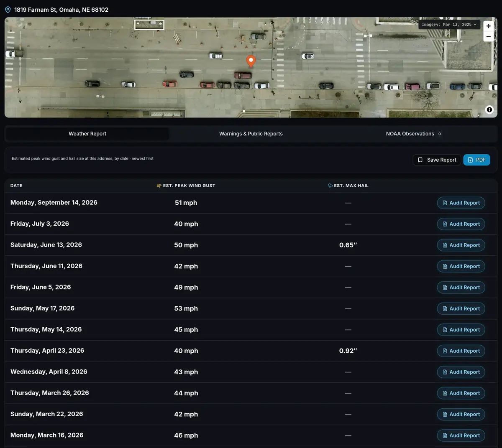This screenshot has width=502, height=448.
Task: Select the Sunday, May 17, 2026 row
Action: [x=251, y=308]
